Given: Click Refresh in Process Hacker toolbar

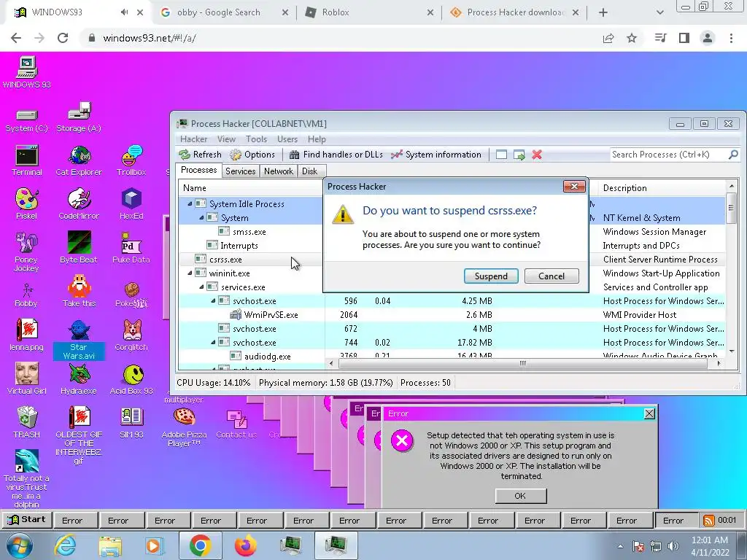Looking at the screenshot, I should (x=200, y=155).
